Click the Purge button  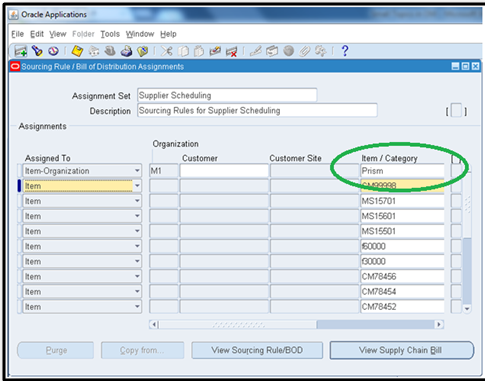(56, 350)
